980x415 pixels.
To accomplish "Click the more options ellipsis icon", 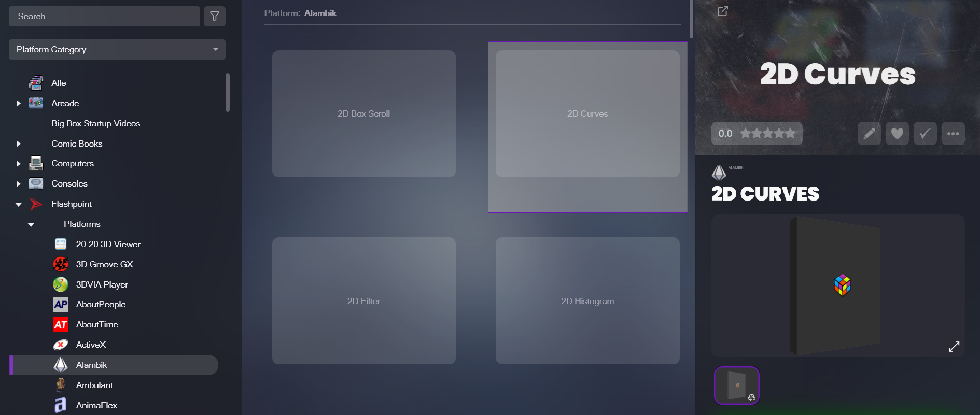I will click(x=953, y=134).
